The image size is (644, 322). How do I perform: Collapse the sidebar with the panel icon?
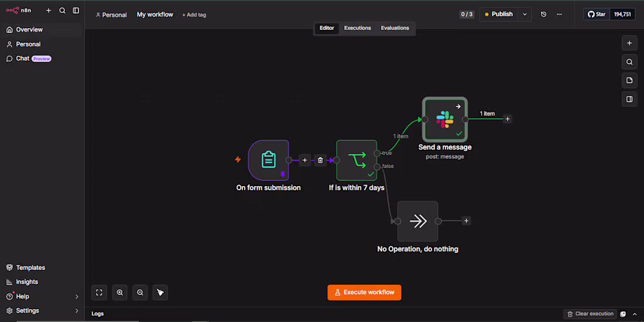pyautogui.click(x=76, y=11)
